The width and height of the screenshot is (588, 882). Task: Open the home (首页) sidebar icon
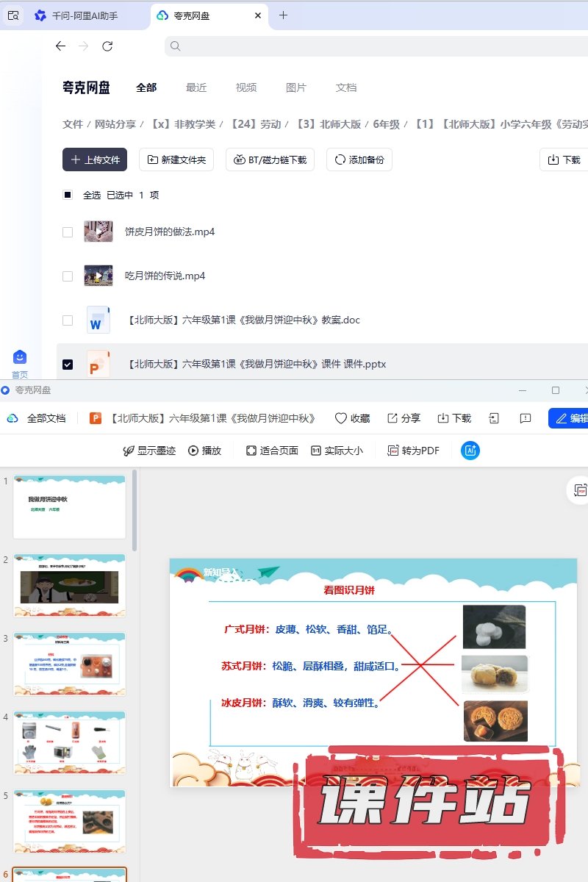coord(20,358)
